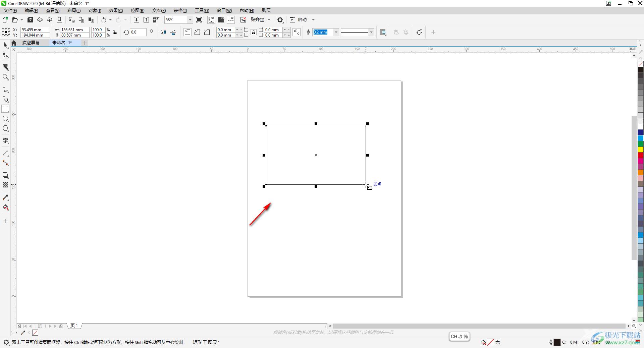Select the Crop tool
The height and width of the screenshot is (348, 644).
click(5, 67)
